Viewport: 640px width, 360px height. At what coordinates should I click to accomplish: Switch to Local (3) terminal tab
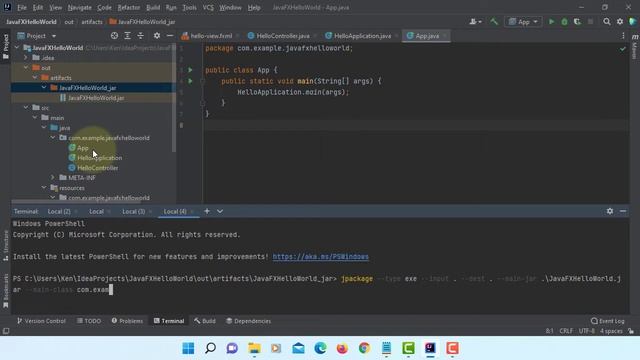click(133, 211)
